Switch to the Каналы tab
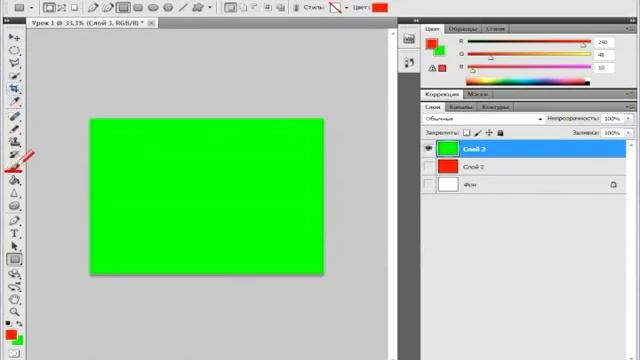Image resolution: width=640 pixels, height=360 pixels. 460,107
